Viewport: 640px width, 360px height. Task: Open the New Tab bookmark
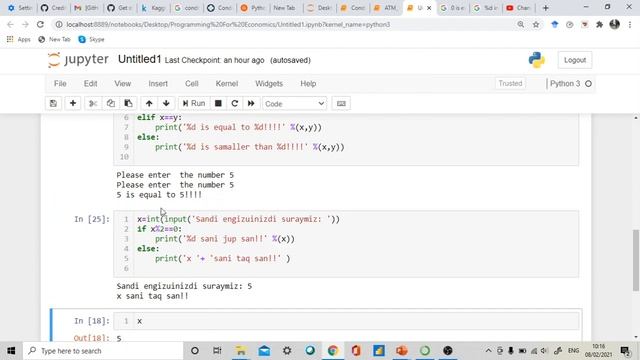[x=54, y=39]
